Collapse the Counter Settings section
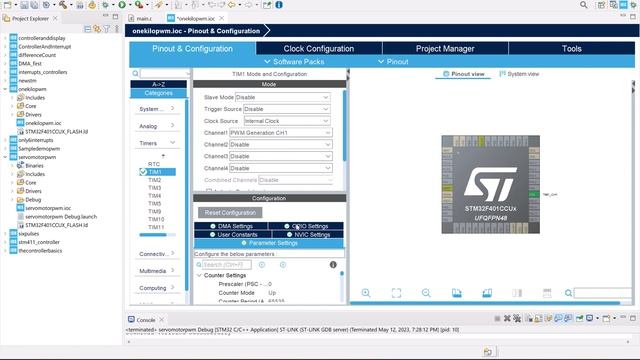The image size is (640, 360). point(199,276)
